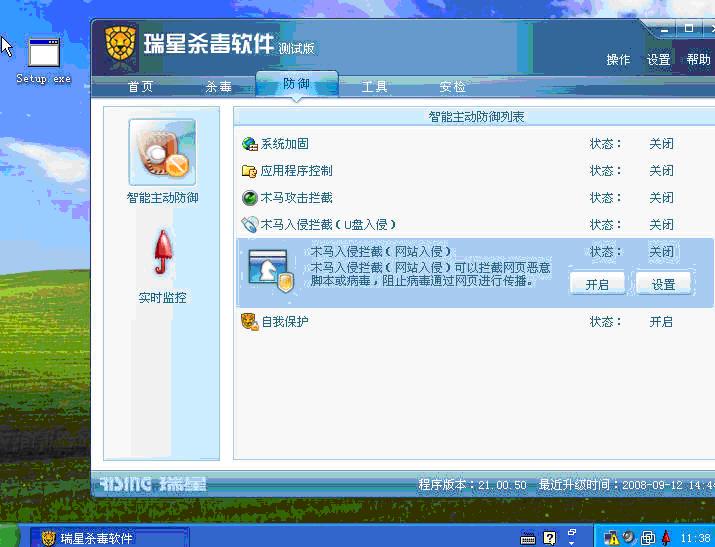Select the 系统加固 row text

coord(285,144)
